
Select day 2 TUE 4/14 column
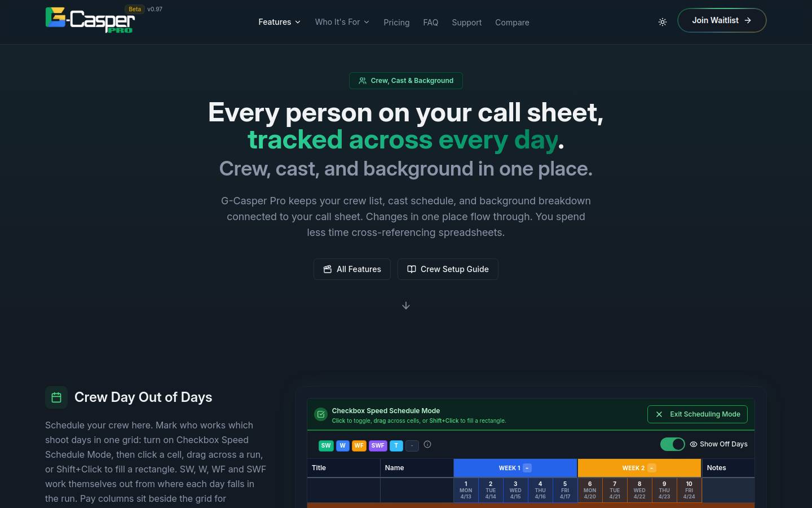[x=491, y=490]
